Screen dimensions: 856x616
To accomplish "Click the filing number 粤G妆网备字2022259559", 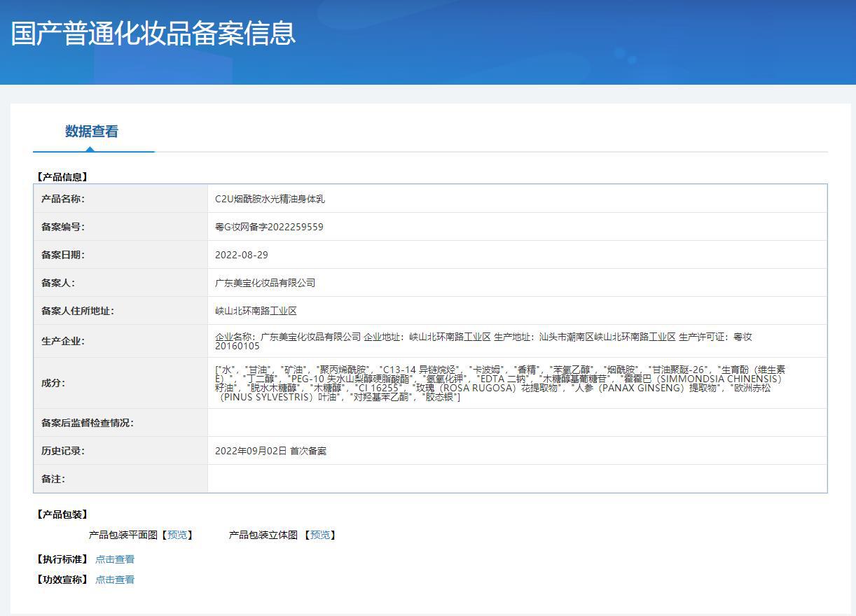I will 269,227.
